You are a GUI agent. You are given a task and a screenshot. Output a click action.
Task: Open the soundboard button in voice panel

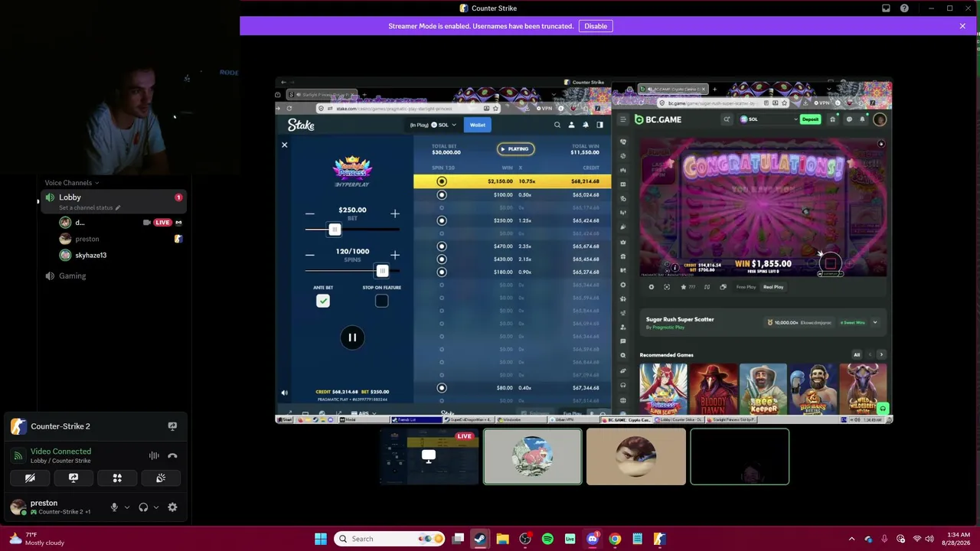tap(161, 478)
